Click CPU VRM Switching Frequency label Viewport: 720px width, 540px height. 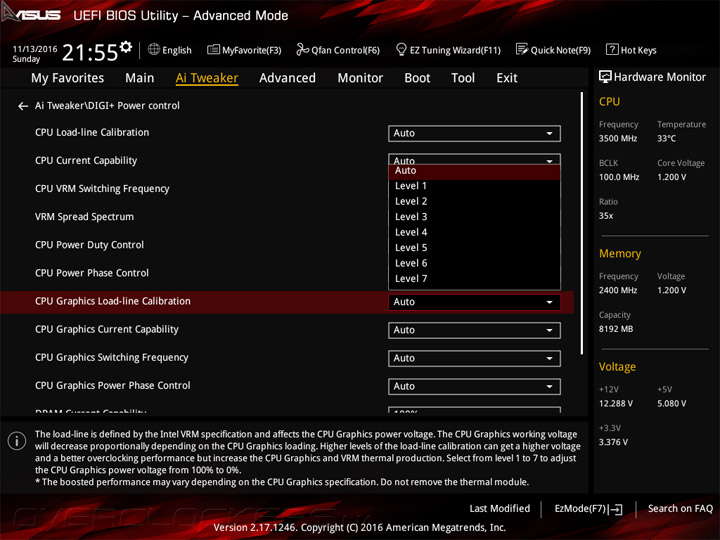coord(102,189)
